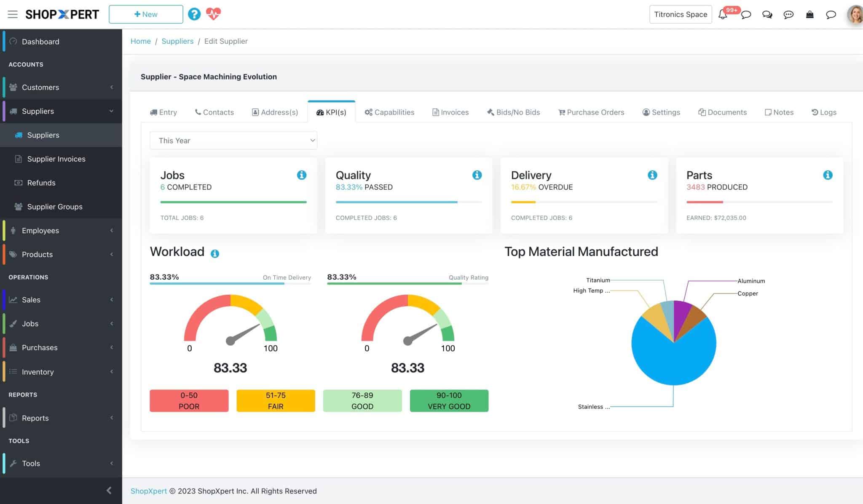The image size is (863, 504).
Task: Click the 90-100 VERY GOOD green swatch
Action: (449, 400)
